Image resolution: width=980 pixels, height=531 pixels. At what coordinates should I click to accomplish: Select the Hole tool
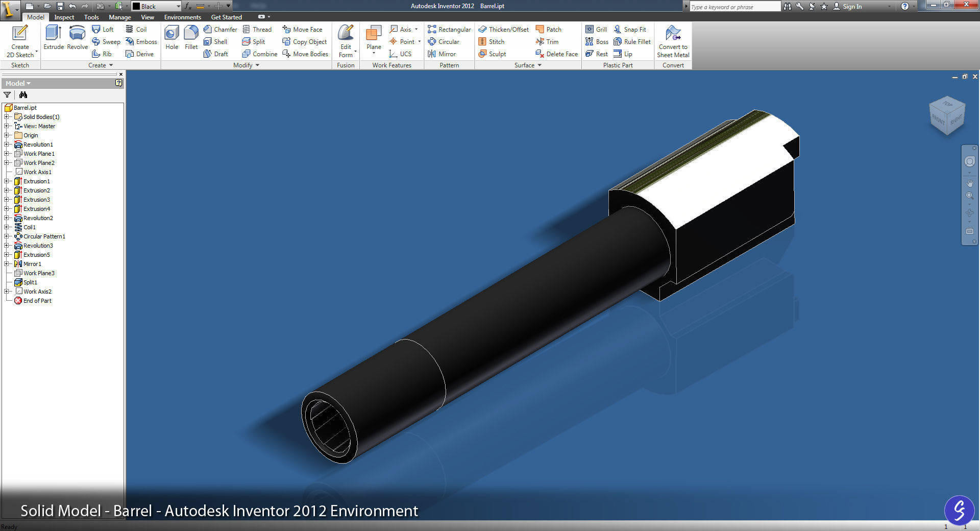(x=172, y=38)
